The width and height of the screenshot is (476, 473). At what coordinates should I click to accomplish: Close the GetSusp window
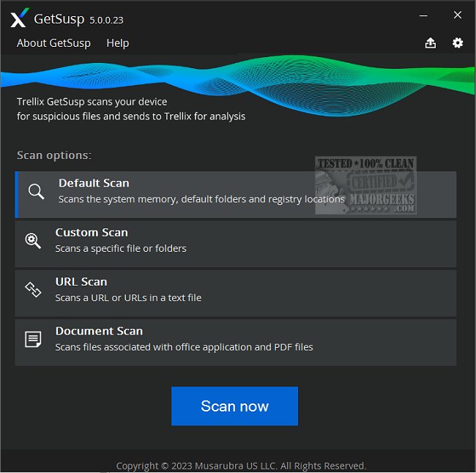[x=457, y=15]
